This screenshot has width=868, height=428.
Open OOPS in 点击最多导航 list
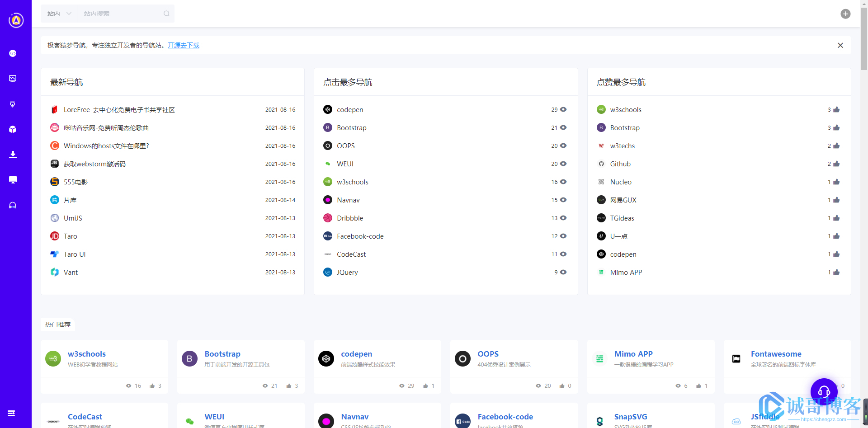pos(346,146)
